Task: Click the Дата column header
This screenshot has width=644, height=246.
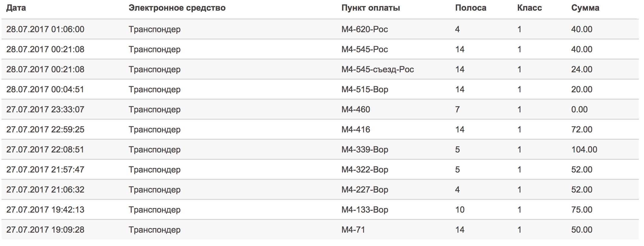Action: point(16,8)
